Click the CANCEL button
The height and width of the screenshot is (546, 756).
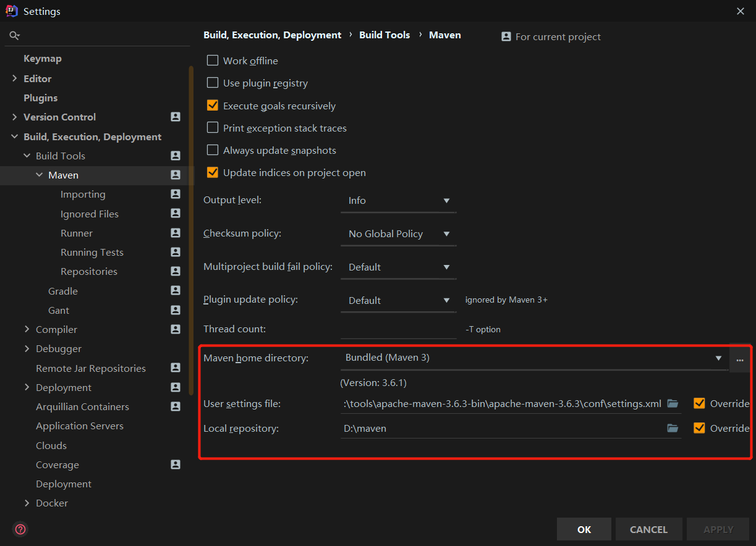click(x=648, y=529)
